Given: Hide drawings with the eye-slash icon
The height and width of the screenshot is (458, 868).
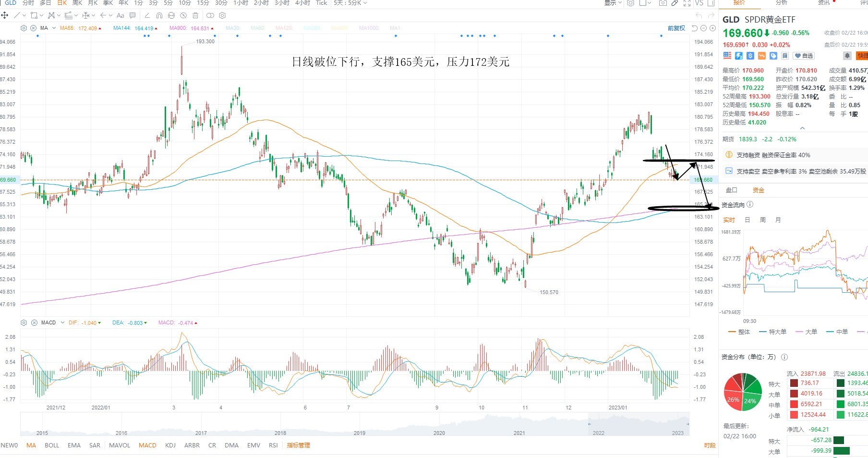Looking at the screenshot, I should 183,15.
